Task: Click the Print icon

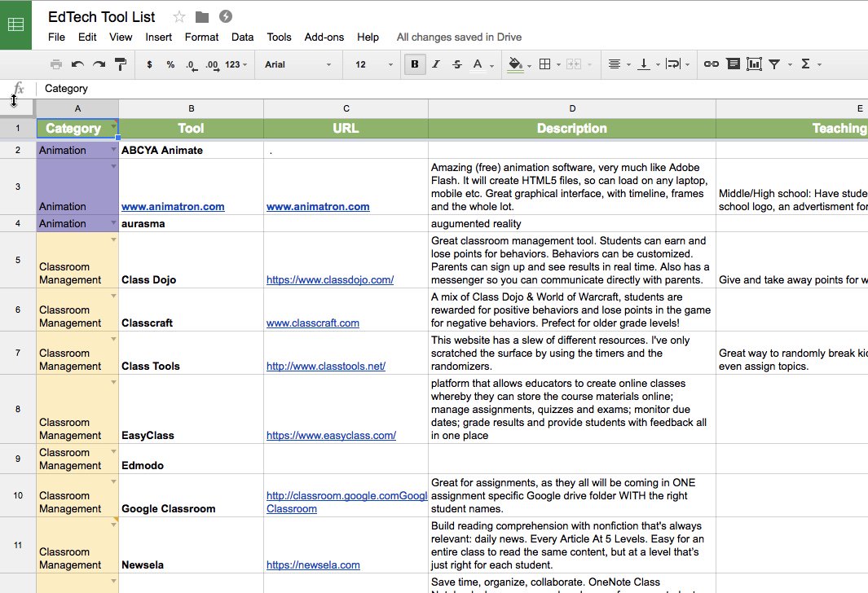Action: (56, 64)
